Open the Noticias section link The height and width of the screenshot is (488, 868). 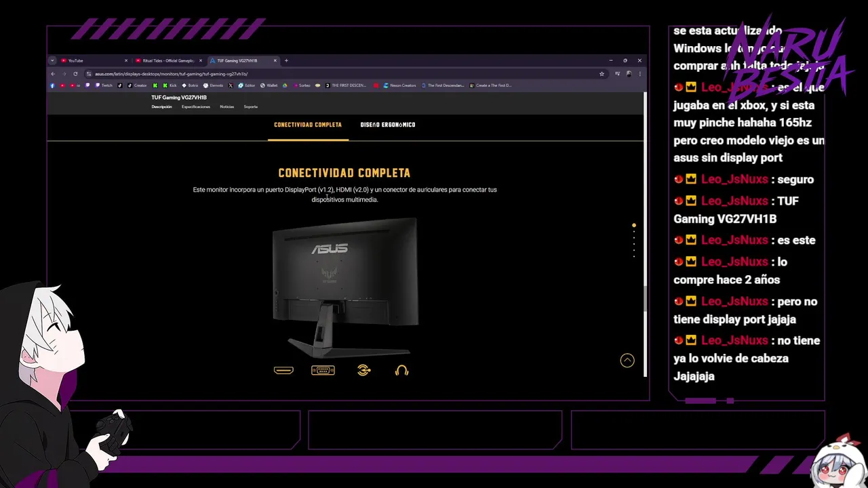pyautogui.click(x=226, y=106)
